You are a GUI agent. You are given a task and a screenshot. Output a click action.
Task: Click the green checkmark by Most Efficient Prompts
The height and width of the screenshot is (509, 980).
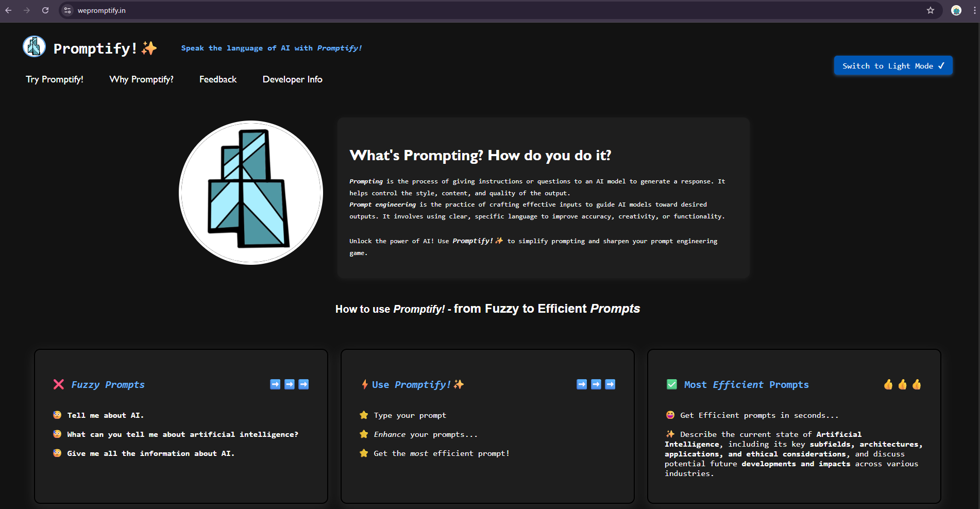pos(672,384)
